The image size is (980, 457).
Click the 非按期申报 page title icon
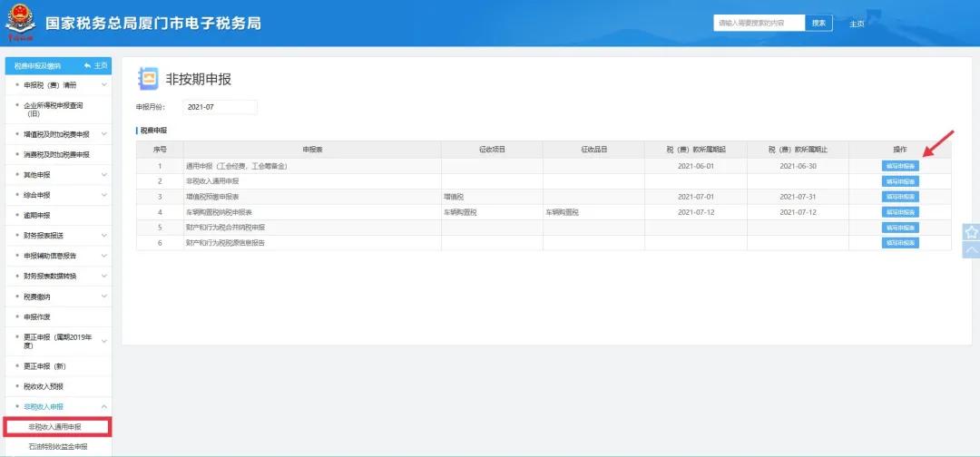point(148,79)
